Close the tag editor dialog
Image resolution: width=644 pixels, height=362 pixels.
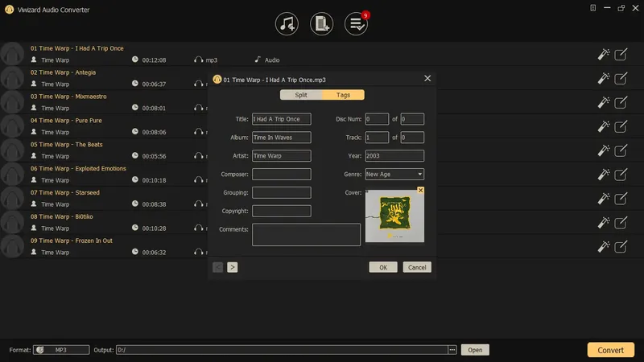click(x=427, y=78)
